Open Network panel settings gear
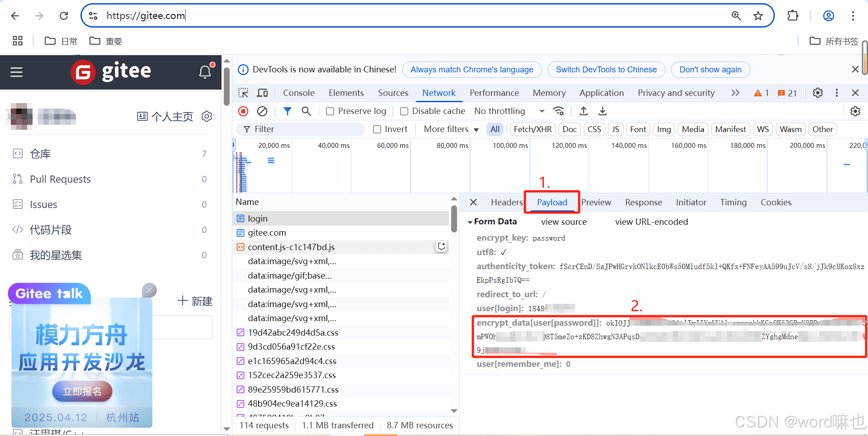 855,111
